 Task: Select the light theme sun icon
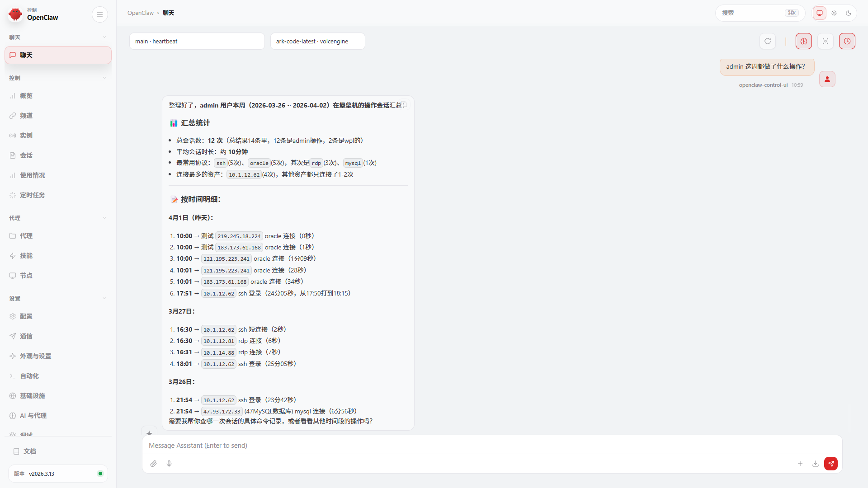pyautogui.click(x=834, y=13)
